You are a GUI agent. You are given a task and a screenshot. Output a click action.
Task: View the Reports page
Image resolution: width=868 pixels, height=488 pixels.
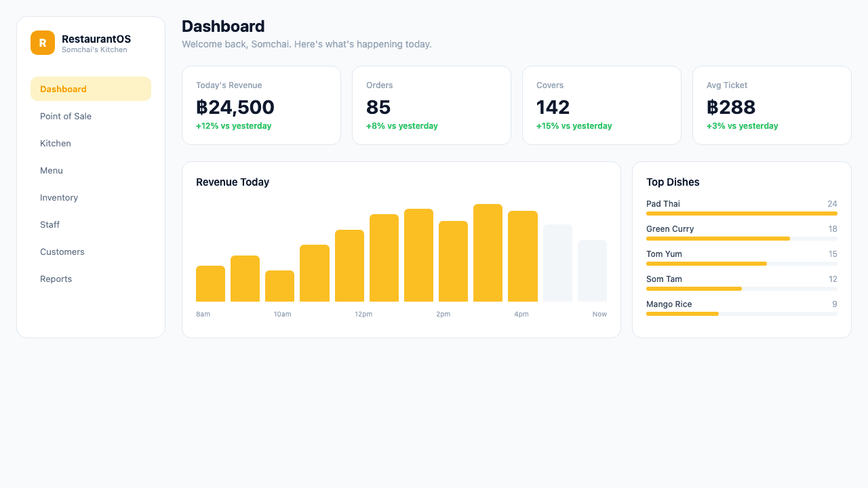[x=91, y=279]
